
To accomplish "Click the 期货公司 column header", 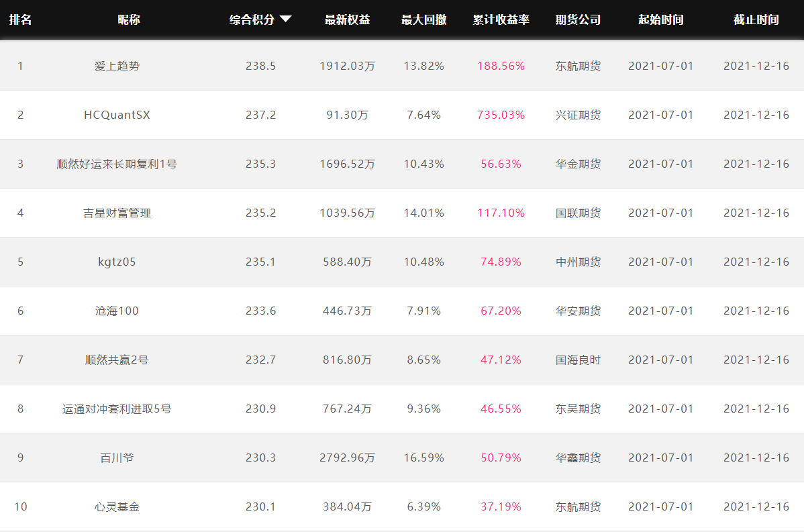I will [578, 19].
